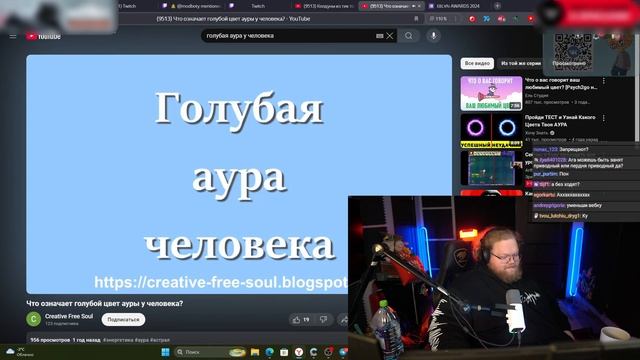Open the on-screen keyboard in search box
This screenshot has height=360, width=640.
click(380, 36)
